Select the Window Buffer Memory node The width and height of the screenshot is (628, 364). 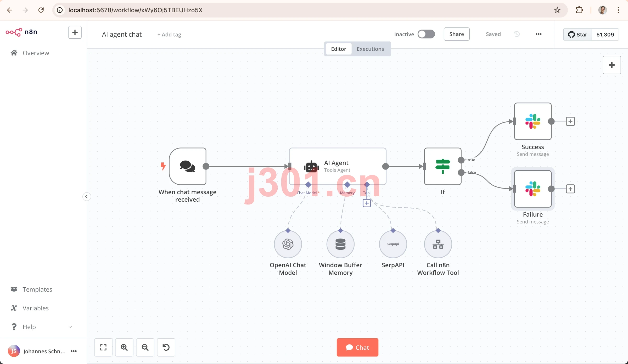click(340, 244)
